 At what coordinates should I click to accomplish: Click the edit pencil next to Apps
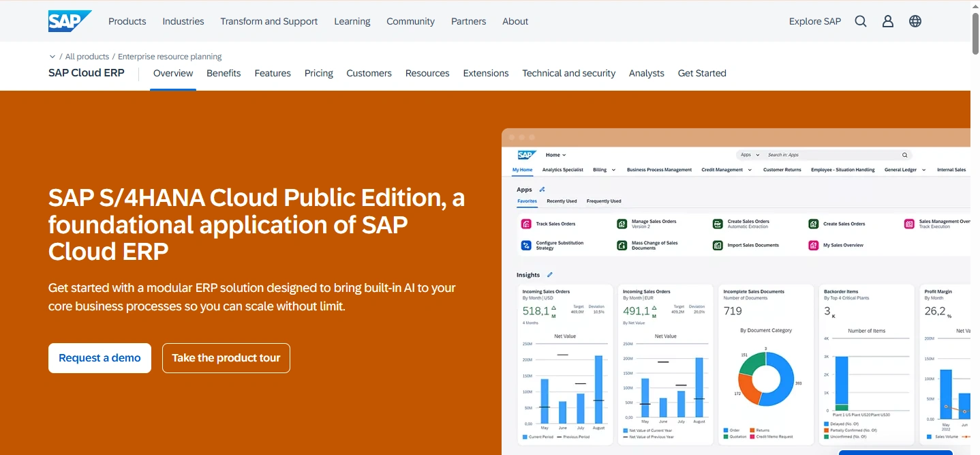[x=542, y=190]
